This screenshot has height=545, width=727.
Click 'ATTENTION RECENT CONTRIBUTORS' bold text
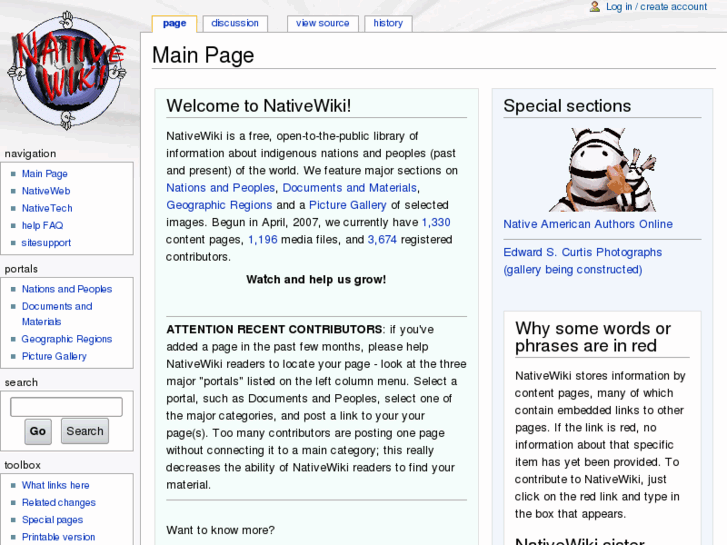[274, 329]
